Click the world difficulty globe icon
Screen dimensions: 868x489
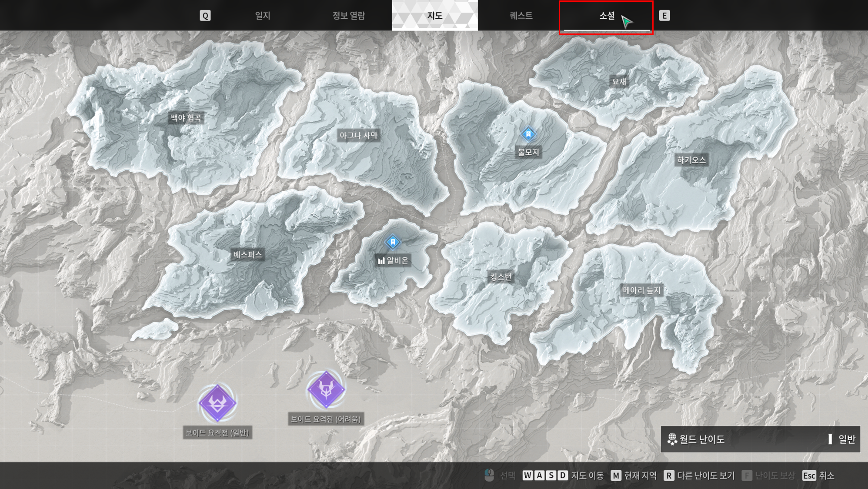coord(672,439)
